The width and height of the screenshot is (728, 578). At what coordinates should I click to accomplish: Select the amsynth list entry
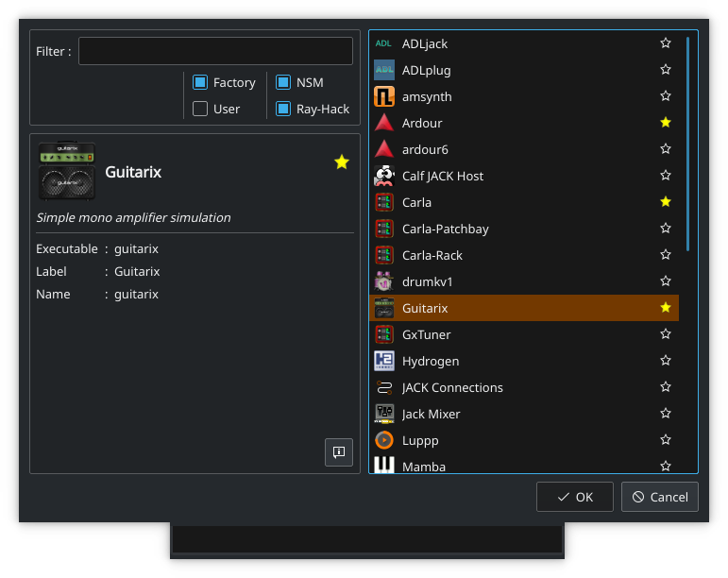(x=524, y=96)
